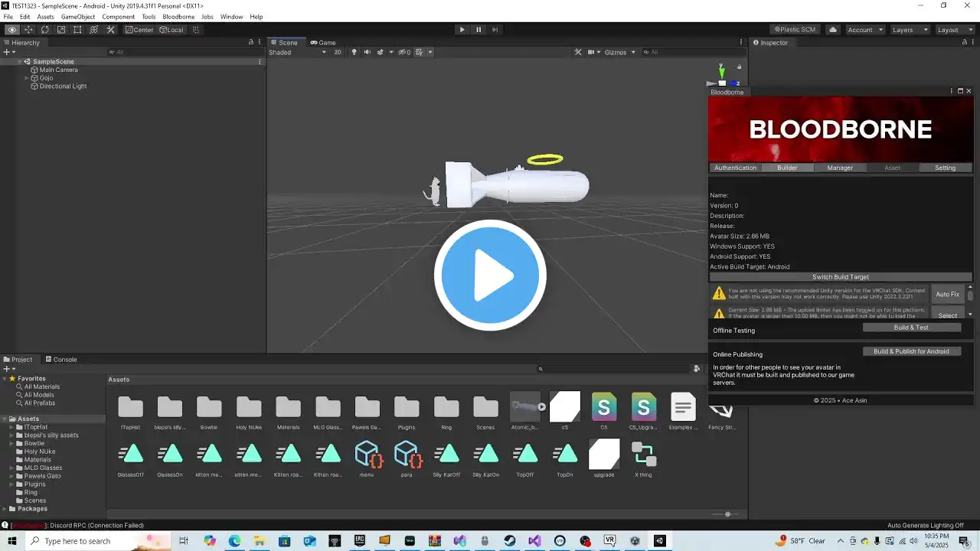Select the Scale tool
980x551 pixels.
[x=61, y=30]
